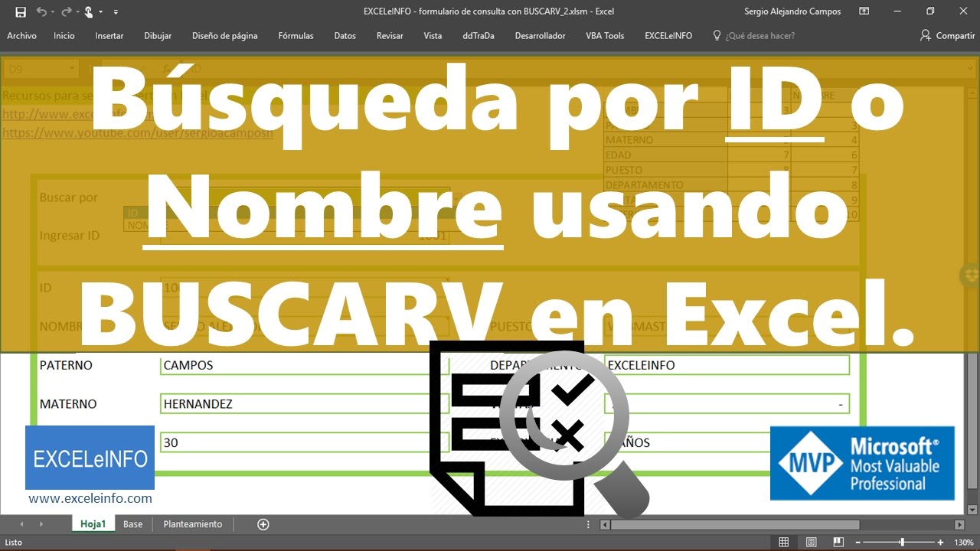Viewport: 980px width, 551px height.
Task: Click the Listo status text
Action: [x=13, y=542]
